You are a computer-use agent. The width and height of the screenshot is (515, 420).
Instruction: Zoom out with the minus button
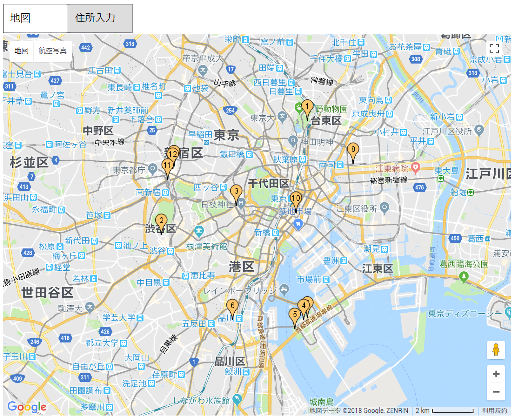point(496,392)
